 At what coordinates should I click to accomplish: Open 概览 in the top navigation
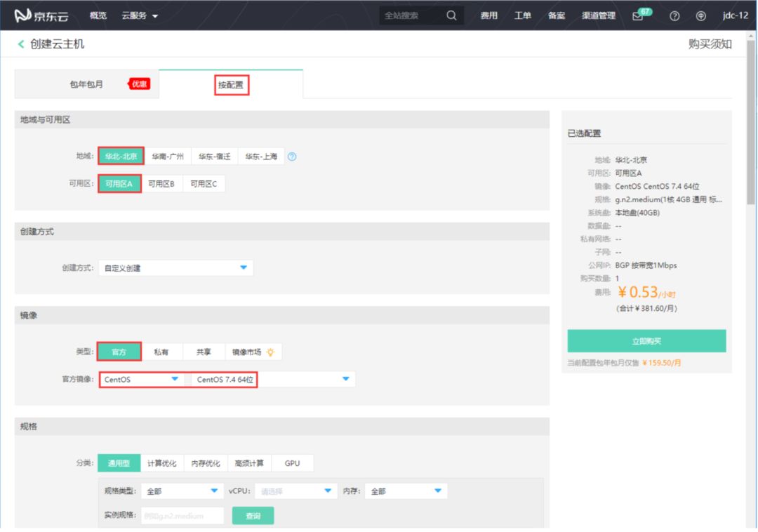click(x=98, y=15)
